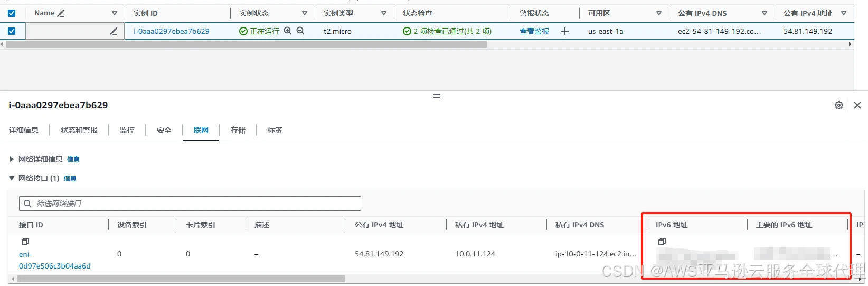The height and width of the screenshot is (286, 868).
Task: Select the 联网 tab
Action: [201, 130]
